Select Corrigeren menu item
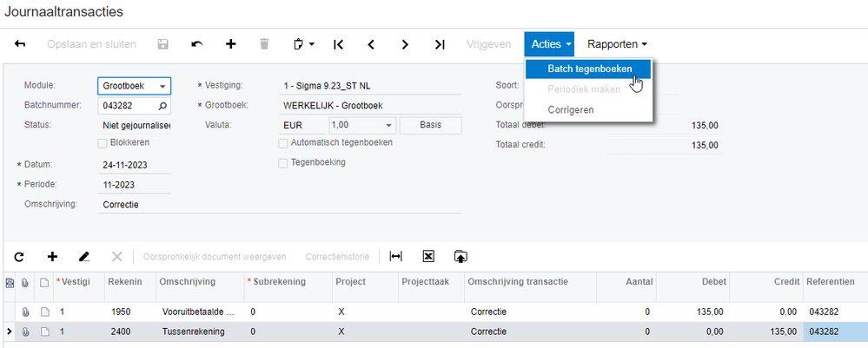 (588, 109)
